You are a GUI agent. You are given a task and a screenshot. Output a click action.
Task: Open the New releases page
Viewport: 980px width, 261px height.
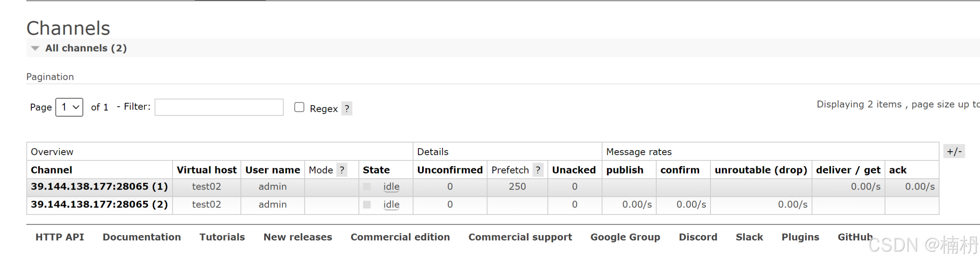pos(298,237)
